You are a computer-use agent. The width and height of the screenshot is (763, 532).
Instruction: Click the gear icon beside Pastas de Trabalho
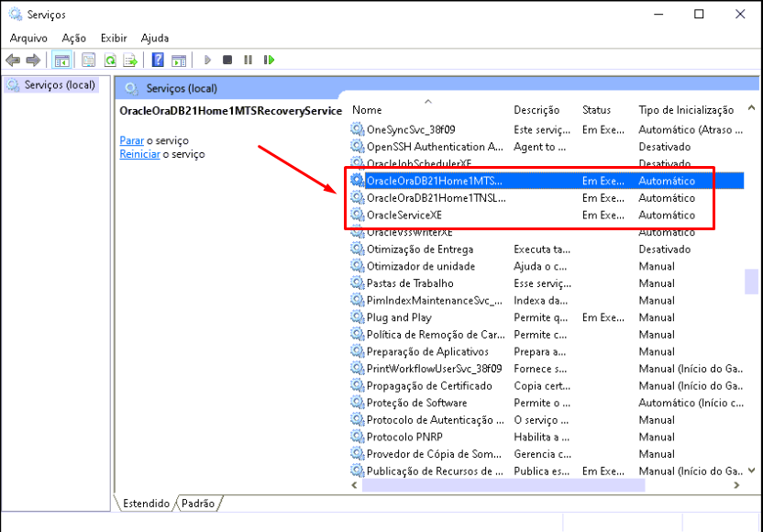357,283
